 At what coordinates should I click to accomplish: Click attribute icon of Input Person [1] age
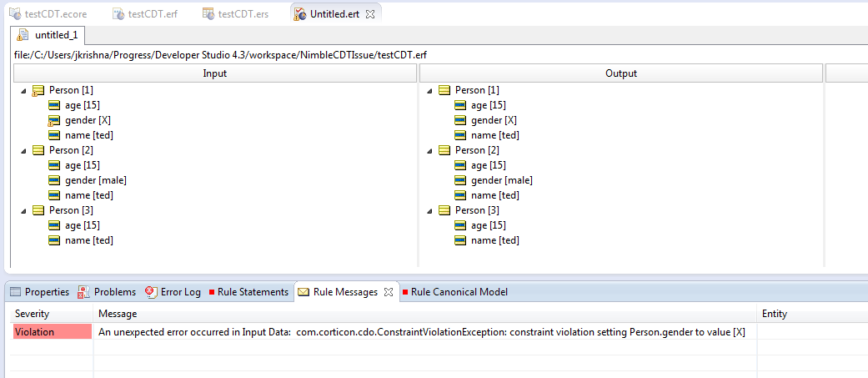coord(53,105)
